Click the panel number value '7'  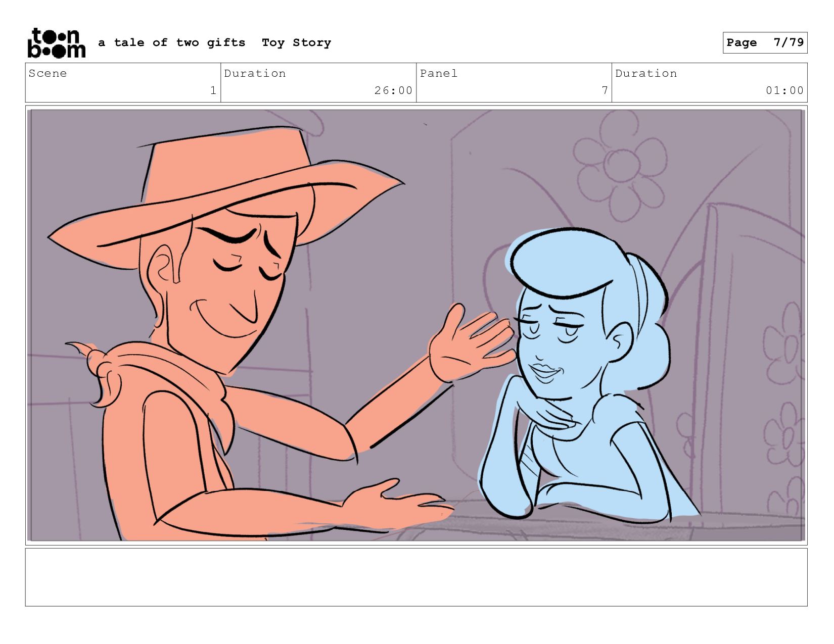[x=605, y=90]
